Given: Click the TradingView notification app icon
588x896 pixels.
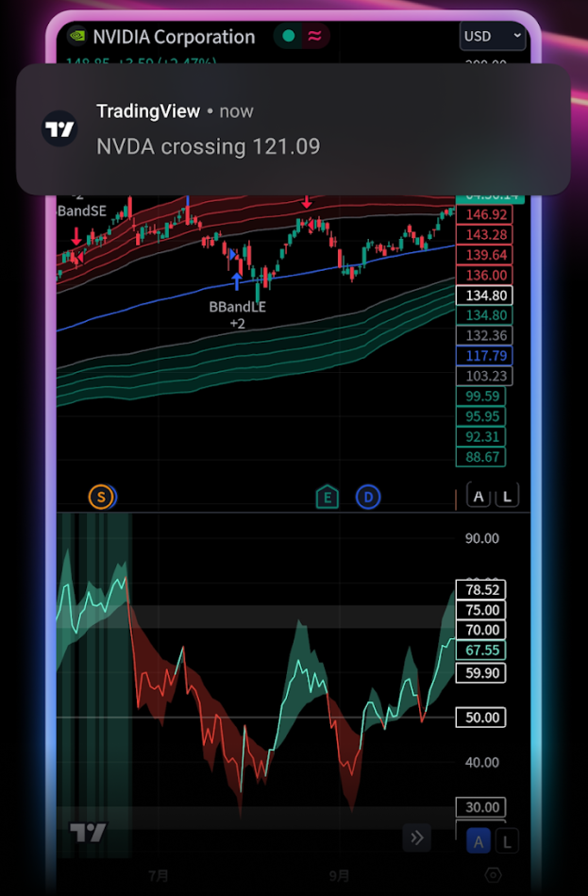Looking at the screenshot, I should point(60,129).
